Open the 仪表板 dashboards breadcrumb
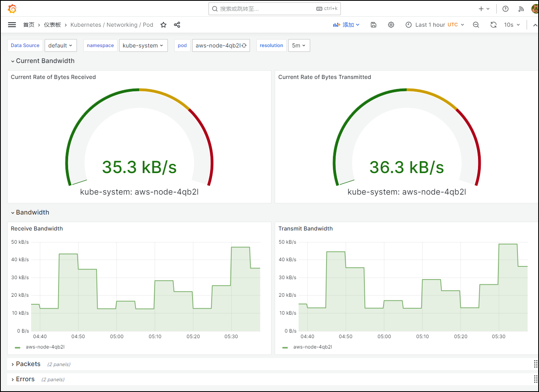Image resolution: width=539 pixels, height=392 pixels. 52,25
